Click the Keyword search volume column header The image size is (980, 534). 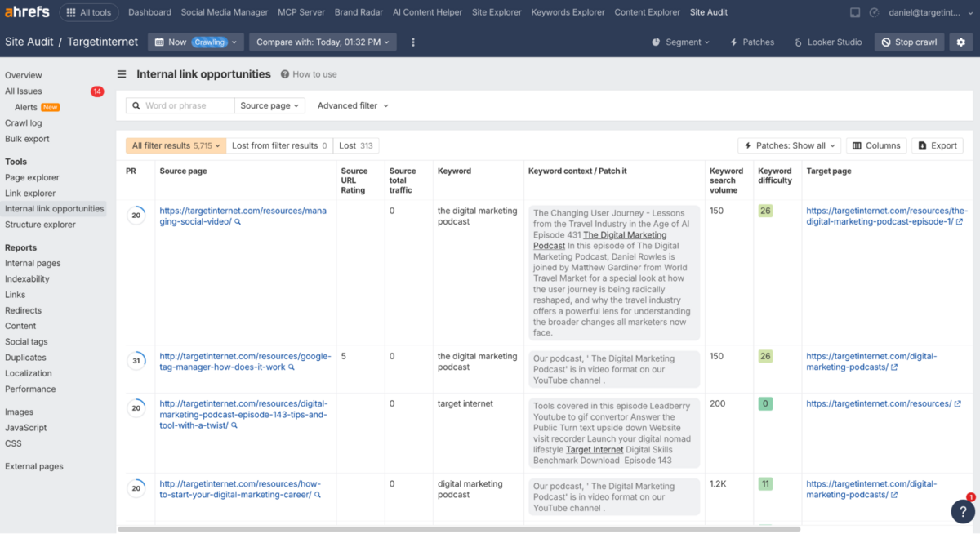(x=727, y=180)
